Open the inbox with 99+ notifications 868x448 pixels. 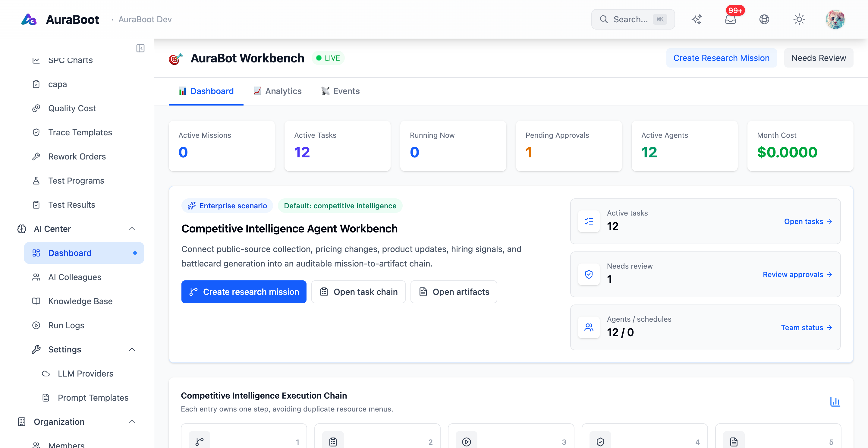[x=731, y=19]
